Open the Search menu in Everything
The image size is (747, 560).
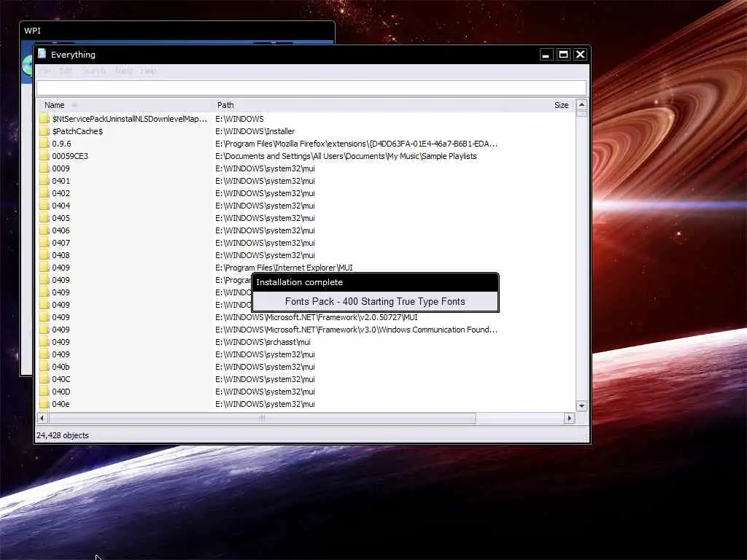click(93, 71)
